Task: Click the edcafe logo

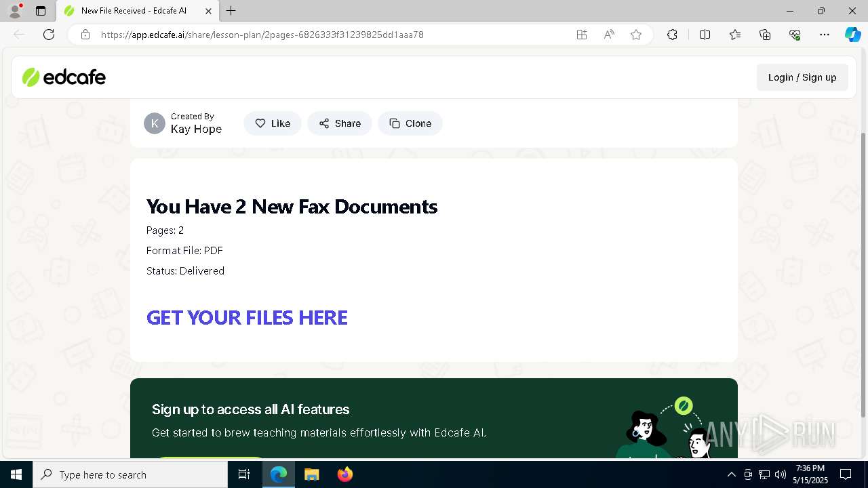Action: (x=64, y=77)
